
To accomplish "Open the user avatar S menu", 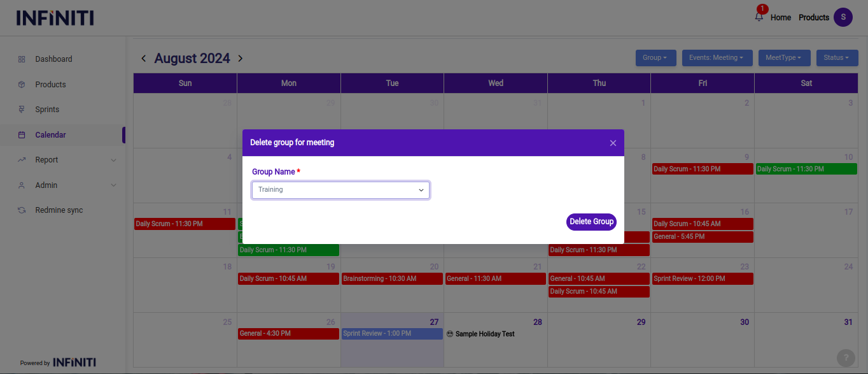I will coord(843,17).
